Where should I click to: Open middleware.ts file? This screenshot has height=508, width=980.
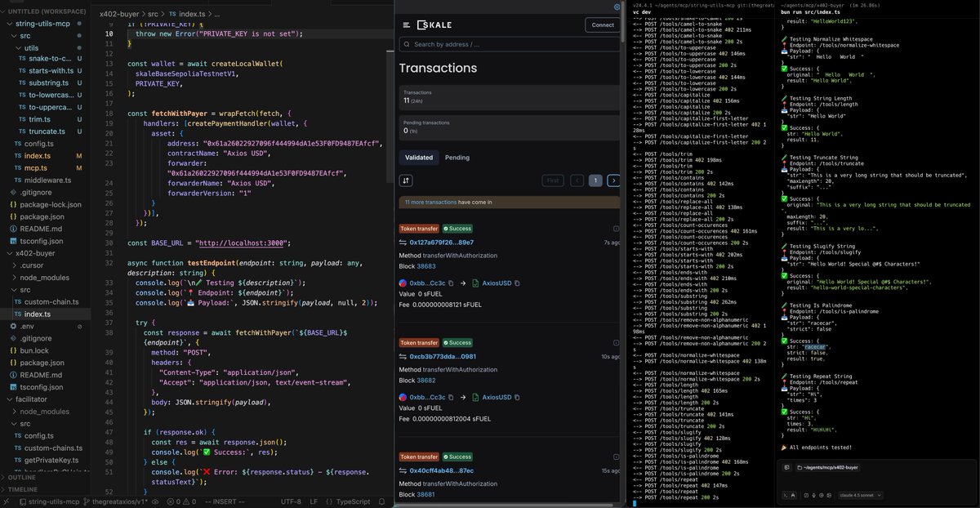pos(47,180)
